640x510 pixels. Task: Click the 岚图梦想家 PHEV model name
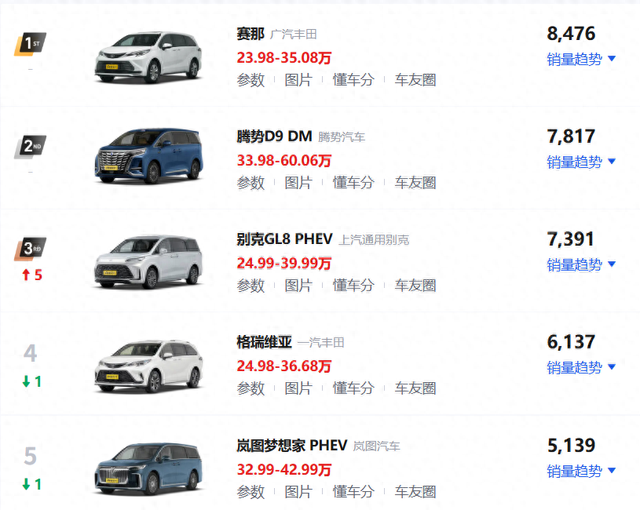point(292,445)
